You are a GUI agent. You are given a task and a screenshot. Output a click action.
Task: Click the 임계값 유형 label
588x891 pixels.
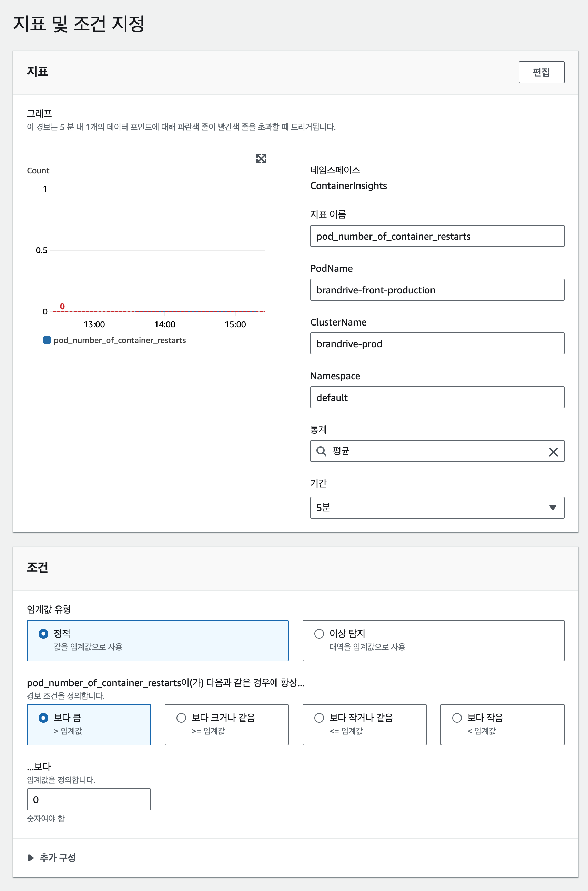[x=49, y=609]
